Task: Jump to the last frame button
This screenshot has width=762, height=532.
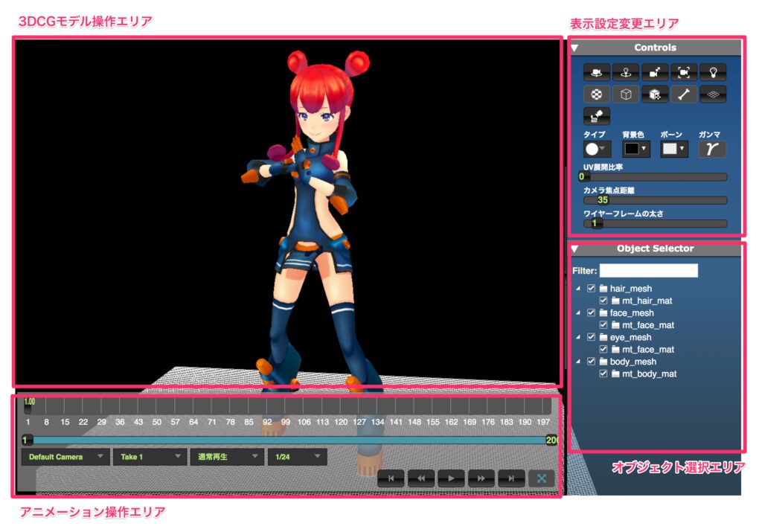Action: click(511, 478)
